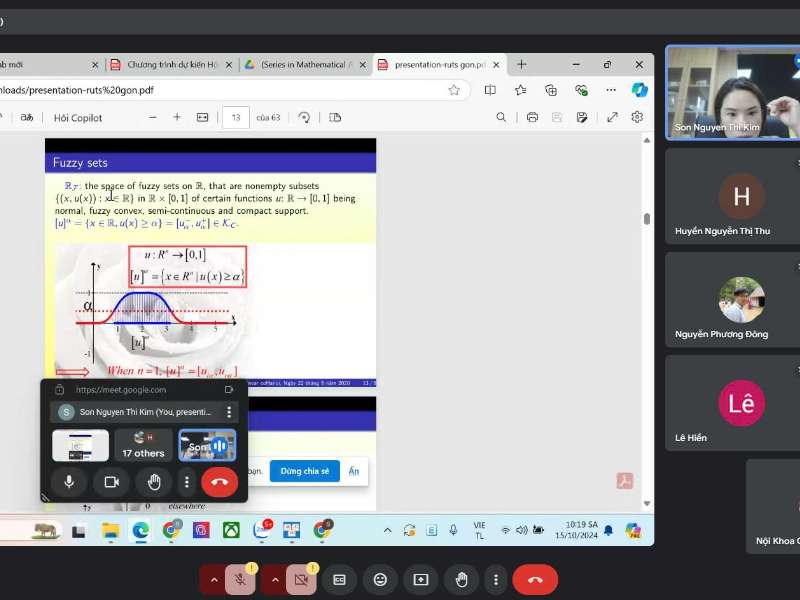Zoom in the PDF with the plus icon
This screenshot has width=800, height=600.
pos(177,117)
